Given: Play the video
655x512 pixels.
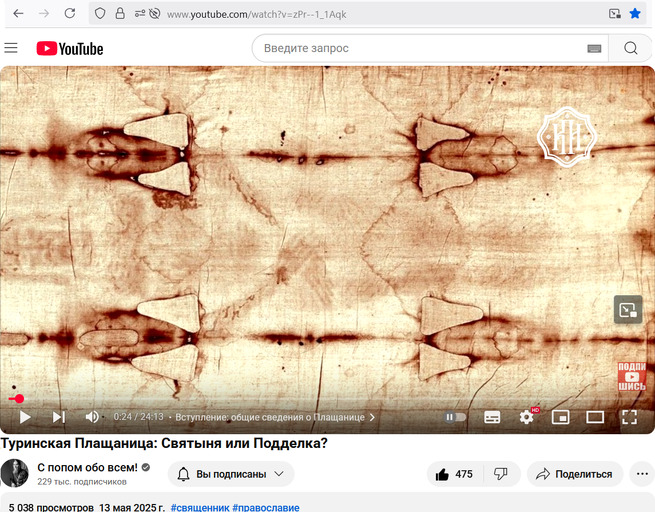Looking at the screenshot, I should (25, 417).
